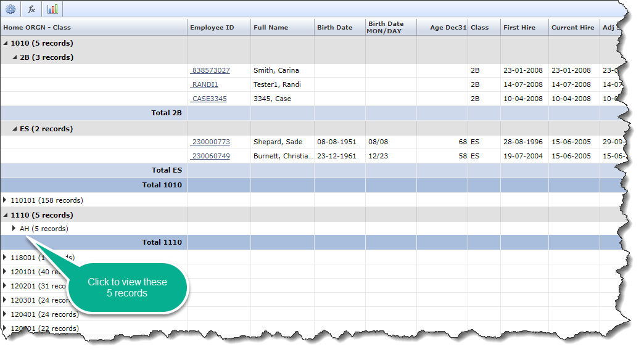Click the Employee ID column header
644x355 pixels.
point(212,28)
